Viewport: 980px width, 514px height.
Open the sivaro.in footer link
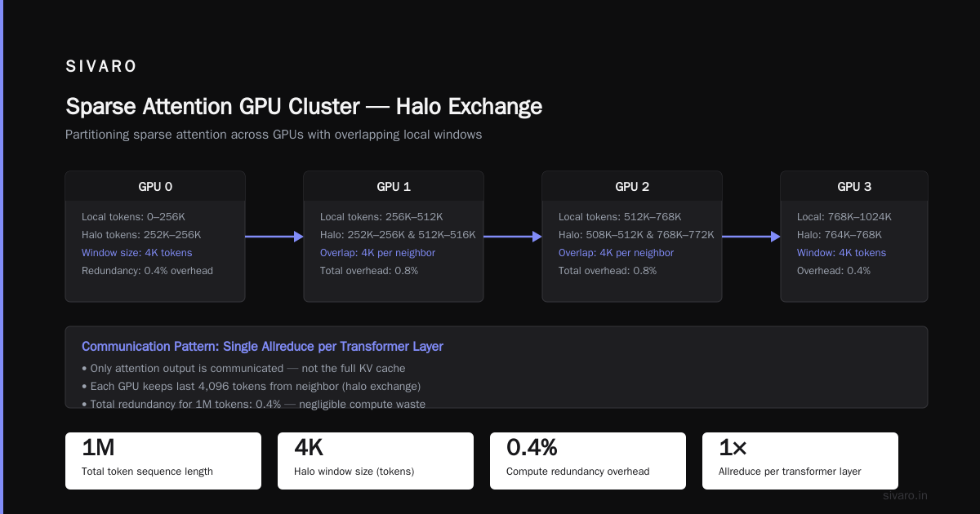click(x=905, y=495)
